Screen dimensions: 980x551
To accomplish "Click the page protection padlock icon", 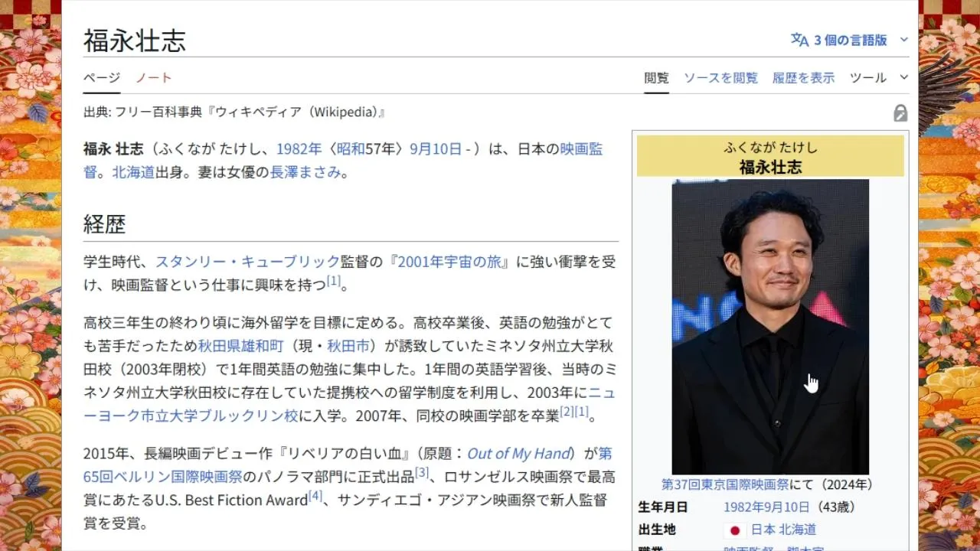I will (900, 113).
